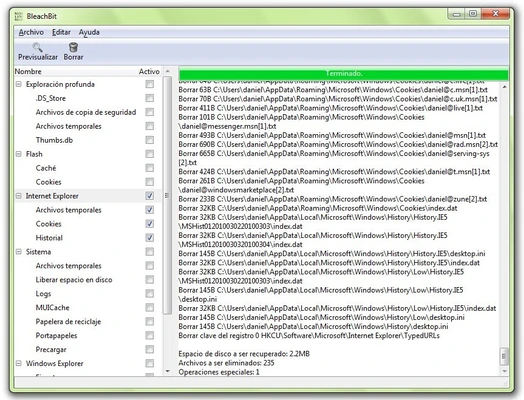Collapse the Exploración profunda group
Image resolution: width=524 pixels, height=400 pixels.
[19, 84]
